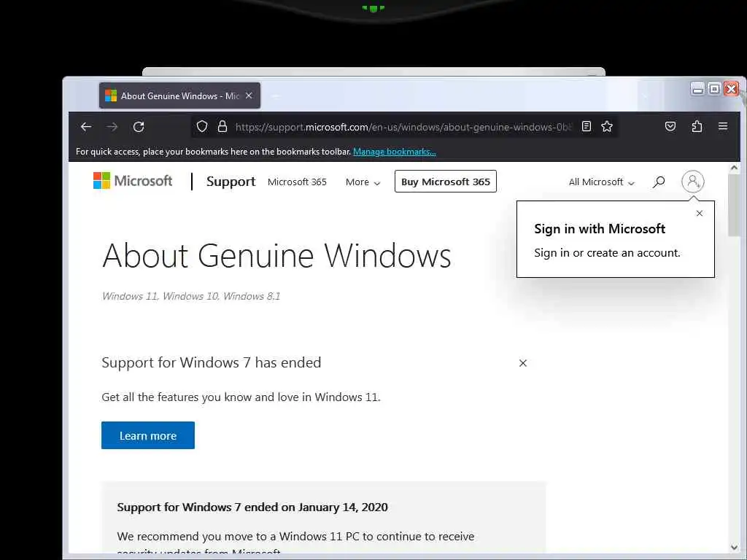Viewport: 747px width, 560px height.
Task: Click the Sign in or create an account text
Action: (607, 253)
